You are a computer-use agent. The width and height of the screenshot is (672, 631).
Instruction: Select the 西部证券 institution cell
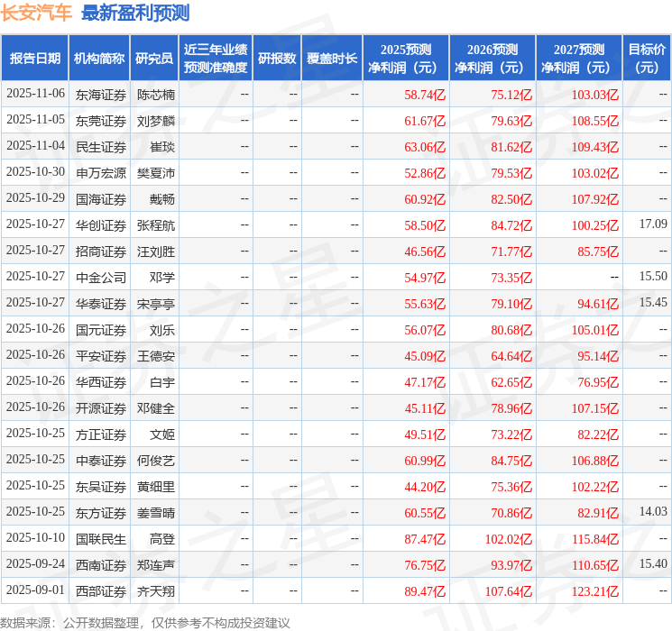click(x=101, y=591)
